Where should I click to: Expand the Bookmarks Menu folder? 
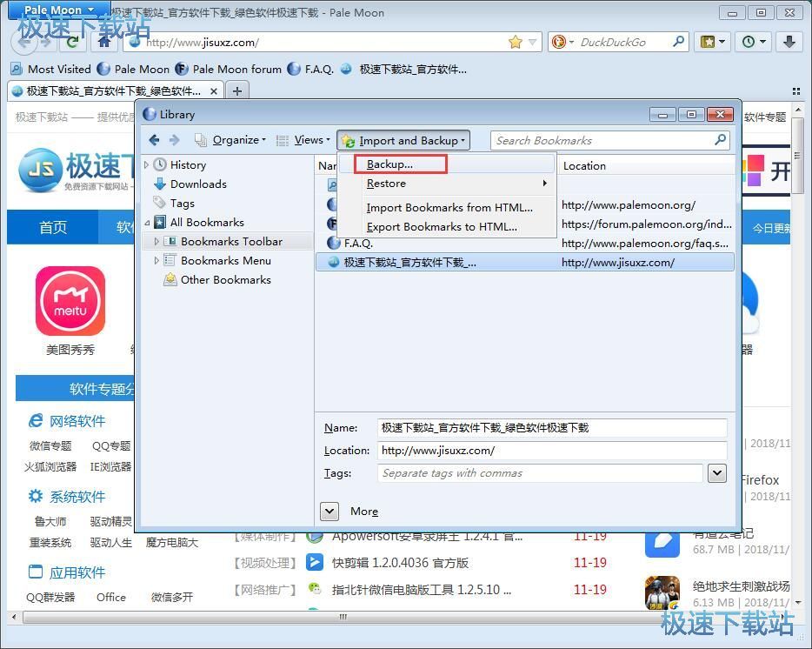156,261
